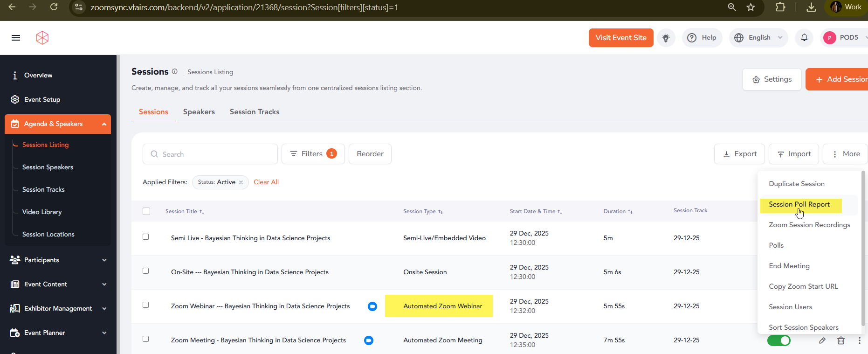Click Zoom icon beside Zoom Webinar session
The height and width of the screenshot is (354, 868).
pos(372,306)
